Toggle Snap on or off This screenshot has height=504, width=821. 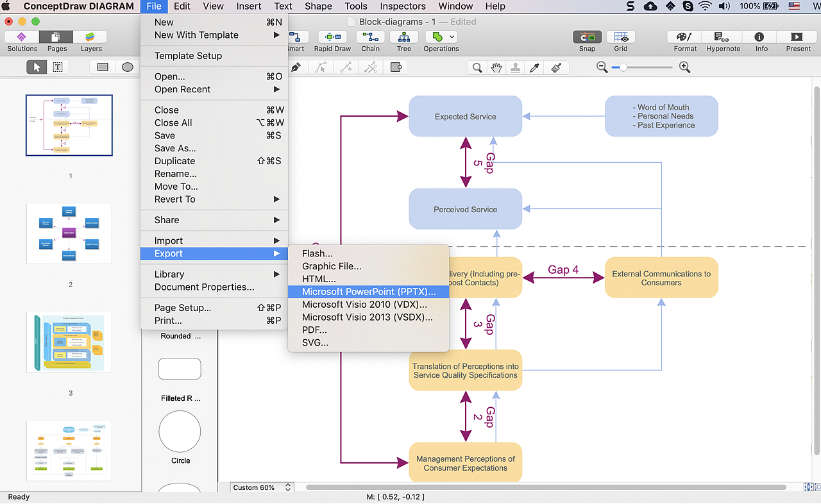tap(587, 37)
